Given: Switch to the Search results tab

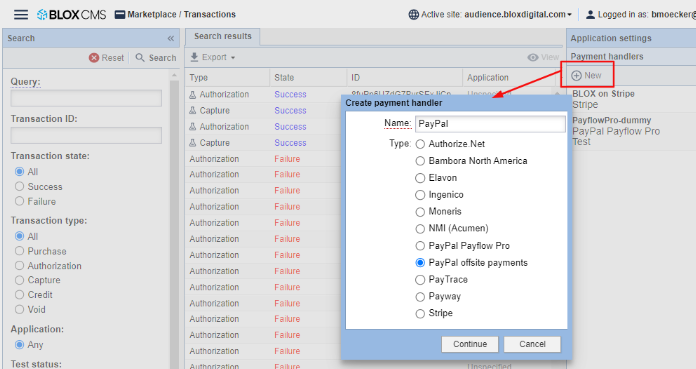Looking at the screenshot, I should point(222,36).
